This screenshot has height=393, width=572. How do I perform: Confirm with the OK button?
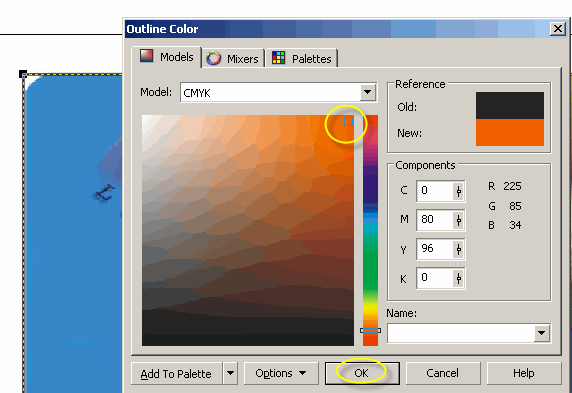(x=362, y=373)
